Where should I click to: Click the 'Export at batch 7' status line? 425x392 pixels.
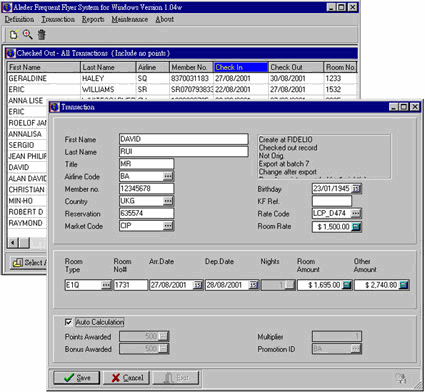click(x=284, y=164)
